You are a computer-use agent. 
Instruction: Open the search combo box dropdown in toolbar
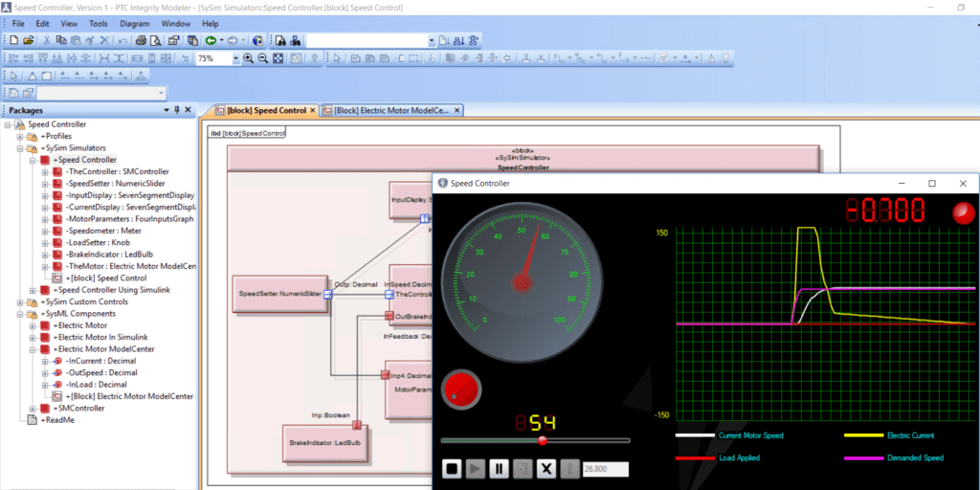[432, 40]
